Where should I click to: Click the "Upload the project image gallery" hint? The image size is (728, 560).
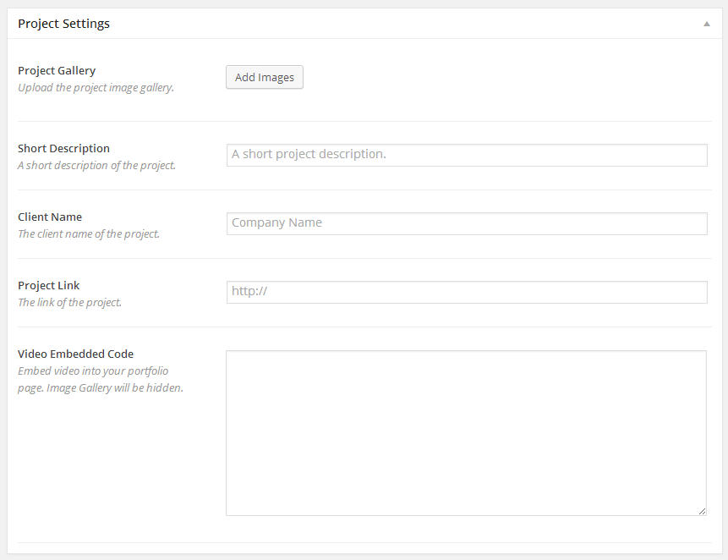coord(96,87)
